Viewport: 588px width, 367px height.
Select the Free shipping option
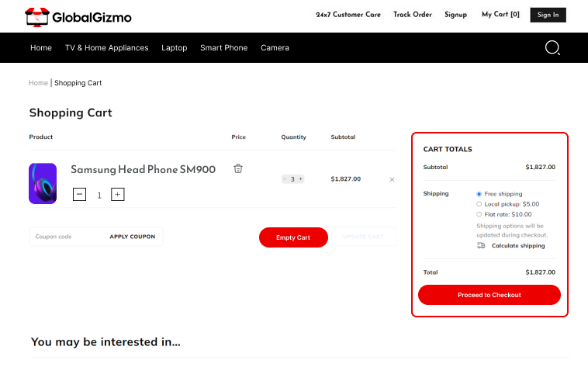click(x=479, y=194)
